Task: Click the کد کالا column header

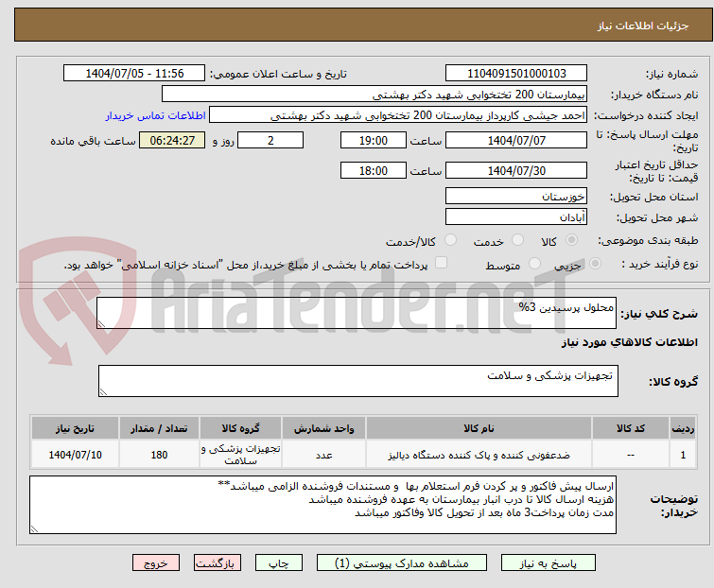Action: [631, 428]
